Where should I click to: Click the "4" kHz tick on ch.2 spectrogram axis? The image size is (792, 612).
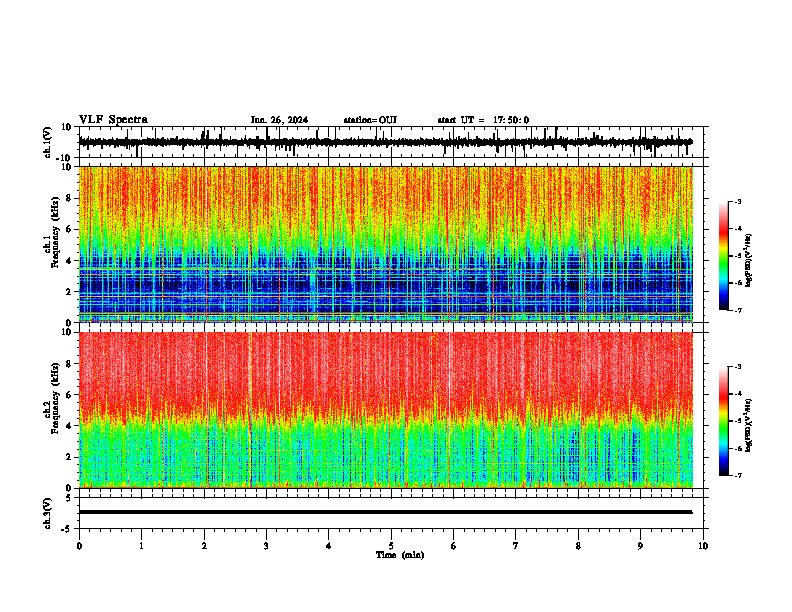[69, 426]
